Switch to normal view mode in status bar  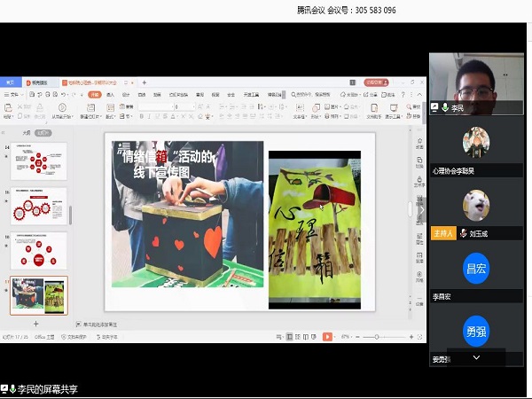point(291,337)
